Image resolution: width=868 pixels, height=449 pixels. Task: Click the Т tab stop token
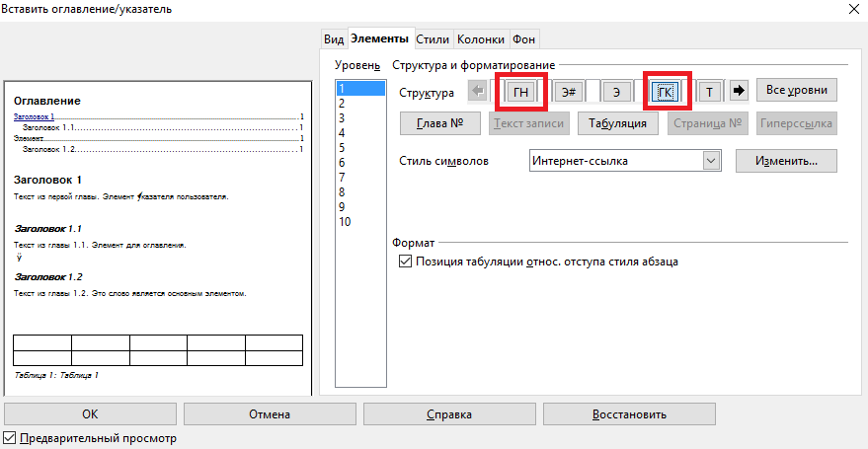pyautogui.click(x=710, y=92)
